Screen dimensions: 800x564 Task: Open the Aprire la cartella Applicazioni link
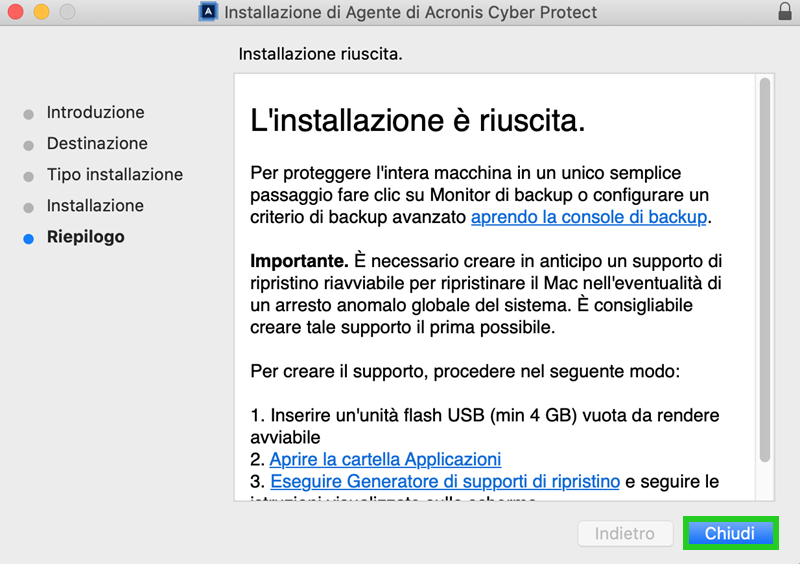[x=385, y=459]
